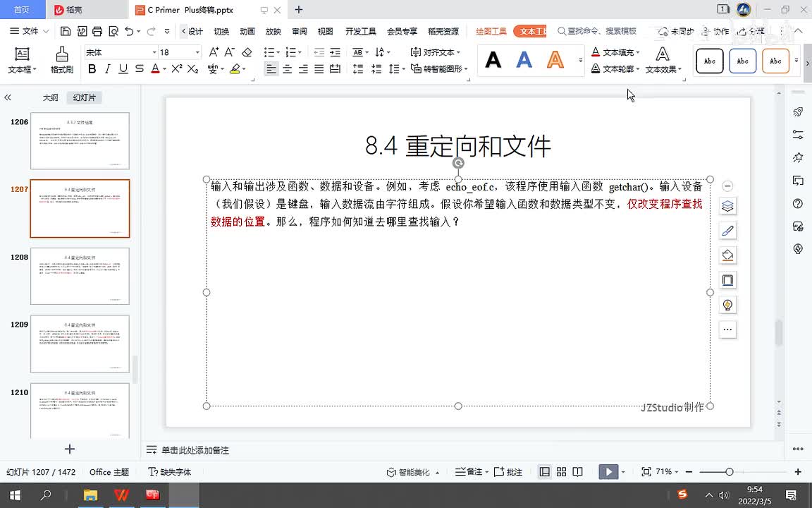Image resolution: width=812 pixels, height=508 pixels.
Task: Click the Print Preview icon
Action: (x=113, y=31)
